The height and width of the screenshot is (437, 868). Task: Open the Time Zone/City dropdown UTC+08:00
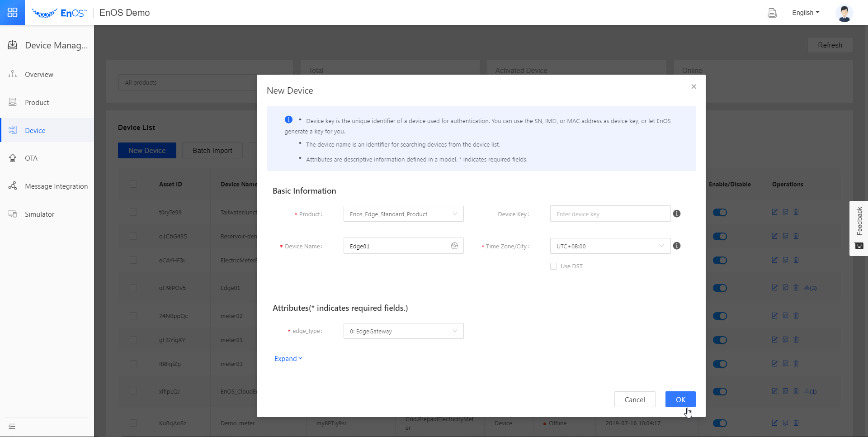tap(610, 246)
